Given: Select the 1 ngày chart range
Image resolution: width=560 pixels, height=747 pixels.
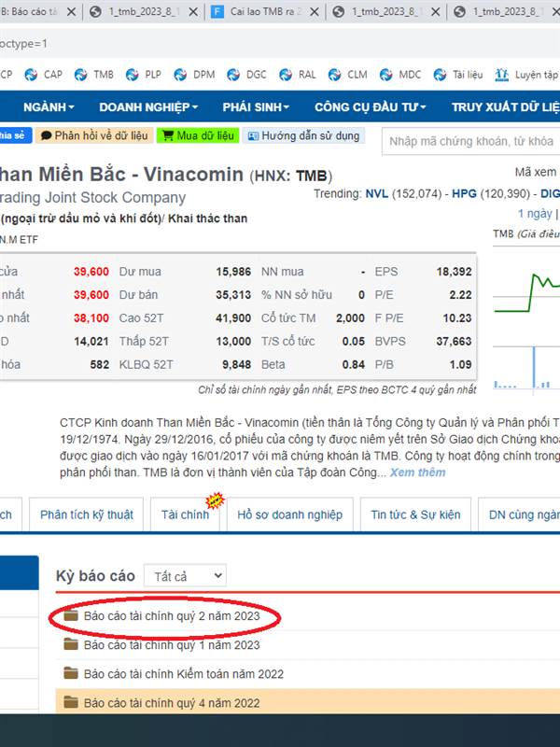Looking at the screenshot, I should coord(535,214).
